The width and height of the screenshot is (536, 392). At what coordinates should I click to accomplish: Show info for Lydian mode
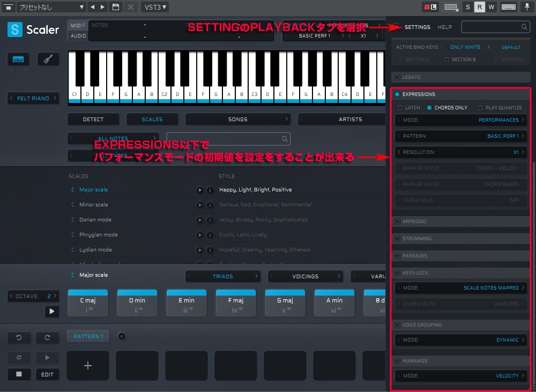click(210, 250)
